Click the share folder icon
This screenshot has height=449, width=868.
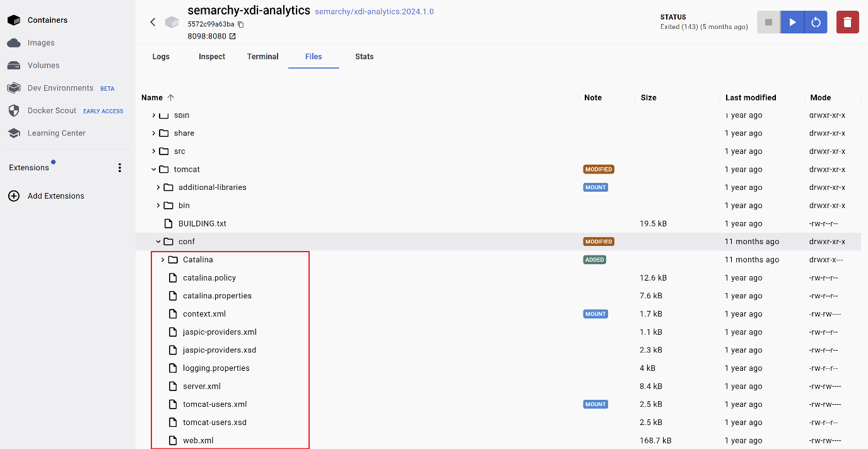click(164, 133)
